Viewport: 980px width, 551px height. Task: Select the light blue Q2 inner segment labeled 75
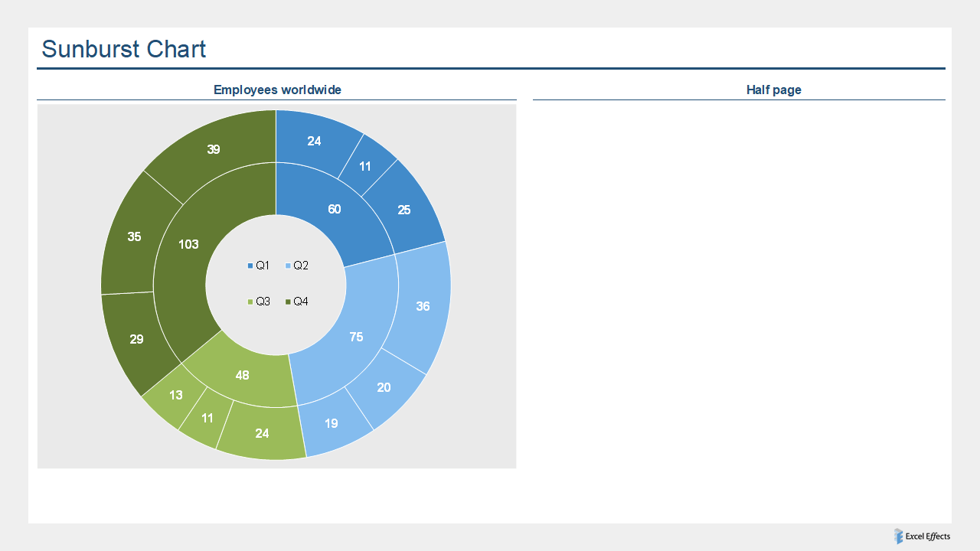pos(357,337)
